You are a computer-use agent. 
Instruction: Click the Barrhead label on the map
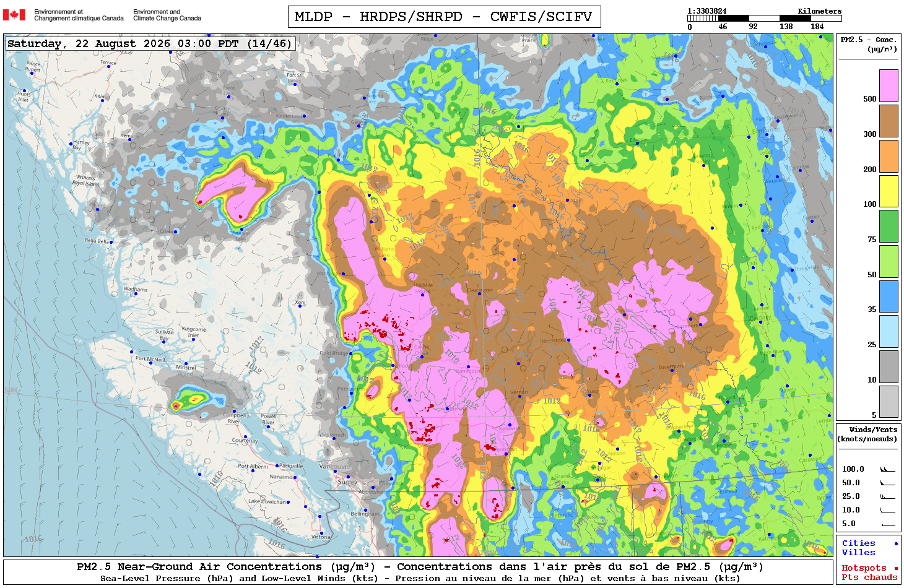[710, 98]
